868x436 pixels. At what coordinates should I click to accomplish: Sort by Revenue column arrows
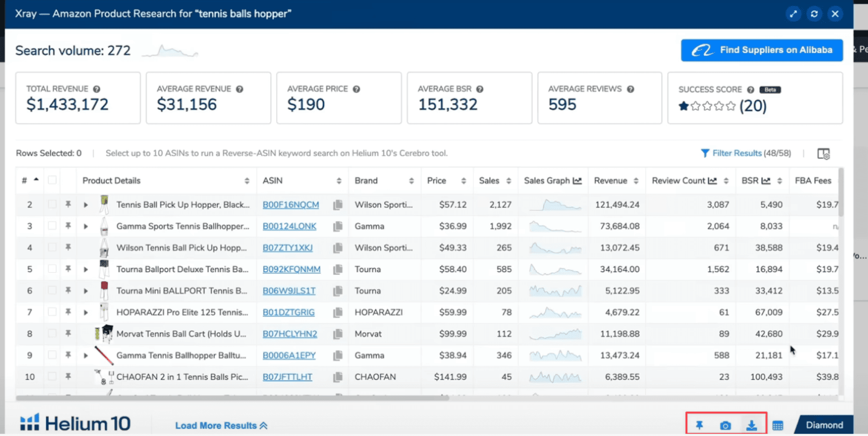pos(636,181)
